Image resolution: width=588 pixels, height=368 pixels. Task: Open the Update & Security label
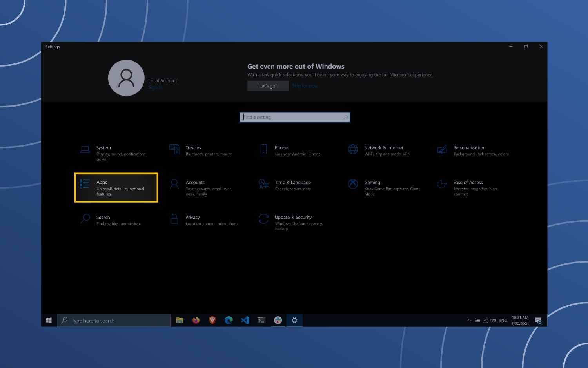293,217
